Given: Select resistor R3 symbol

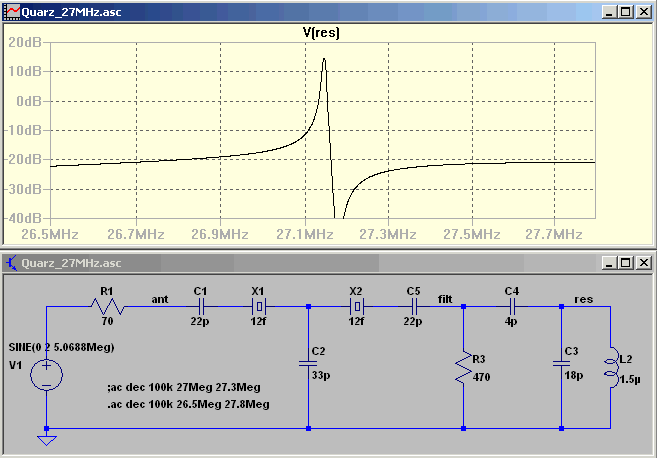Looking at the screenshot, I should (x=463, y=367).
